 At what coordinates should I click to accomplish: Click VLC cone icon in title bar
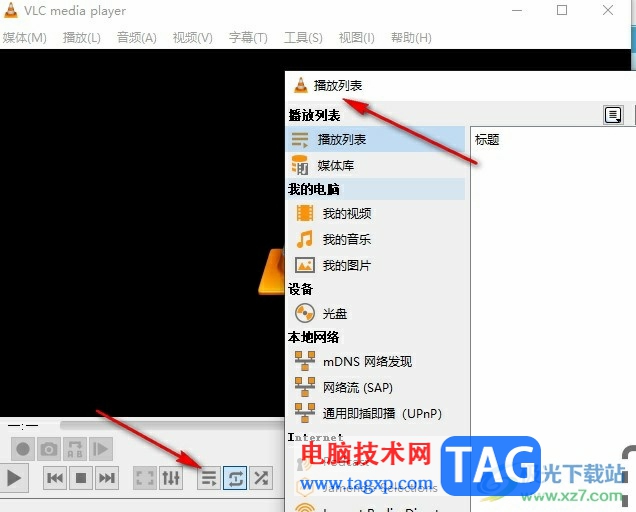tap(11, 11)
